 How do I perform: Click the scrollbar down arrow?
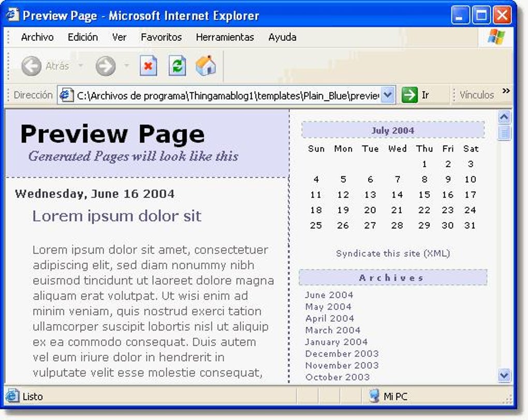tap(504, 375)
